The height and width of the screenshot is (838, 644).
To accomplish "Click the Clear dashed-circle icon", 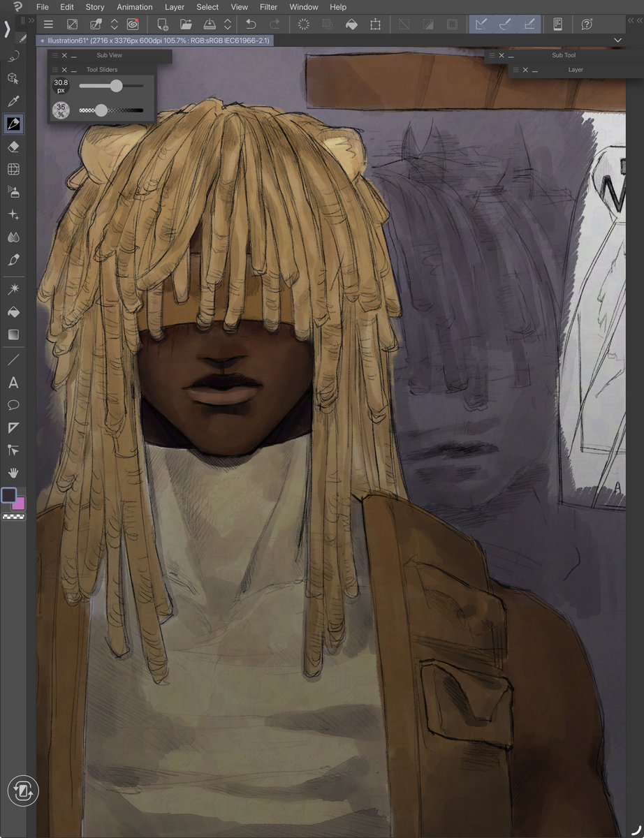I will (x=304, y=24).
